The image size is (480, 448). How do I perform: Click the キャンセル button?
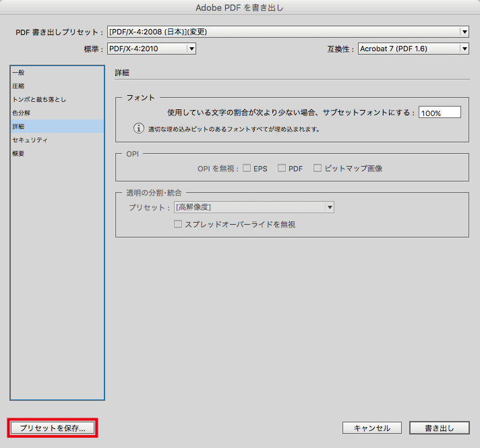[372, 428]
